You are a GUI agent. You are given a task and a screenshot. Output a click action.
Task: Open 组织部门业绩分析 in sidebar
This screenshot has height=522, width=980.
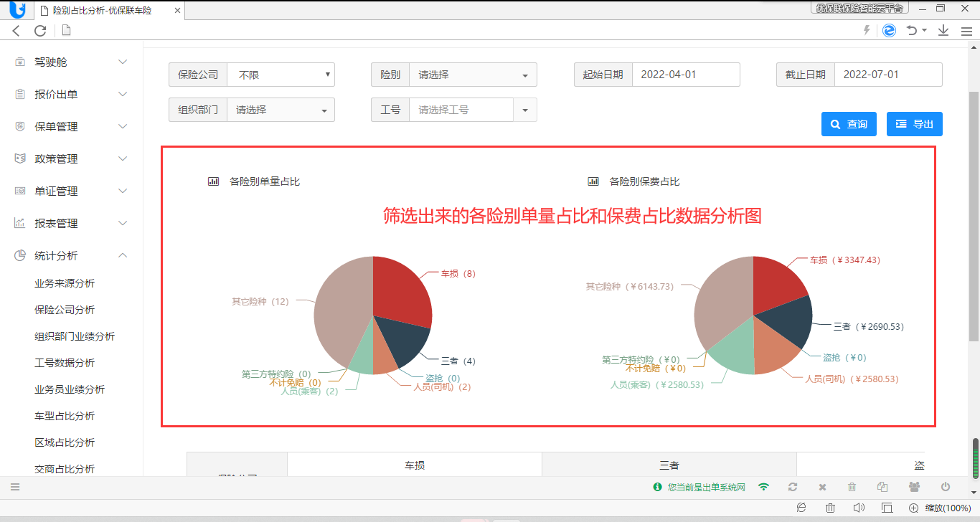pyautogui.click(x=75, y=336)
